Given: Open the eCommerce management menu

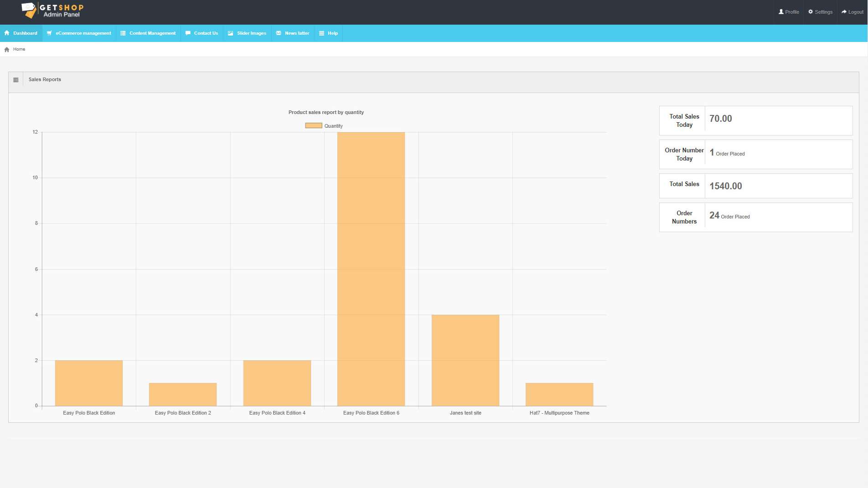Looking at the screenshot, I should pyautogui.click(x=83, y=33).
